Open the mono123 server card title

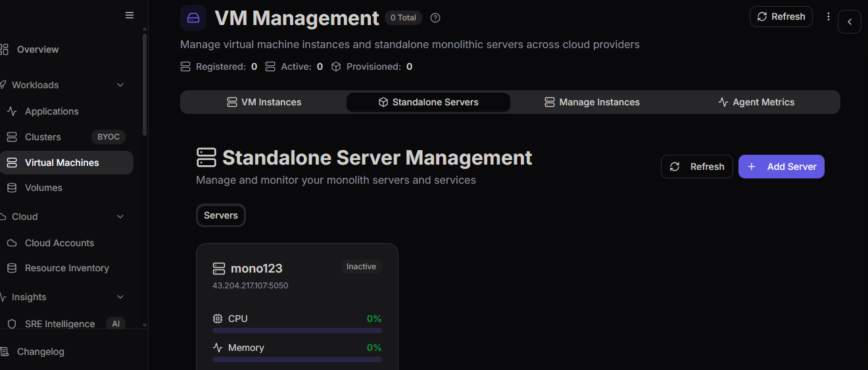click(x=256, y=269)
